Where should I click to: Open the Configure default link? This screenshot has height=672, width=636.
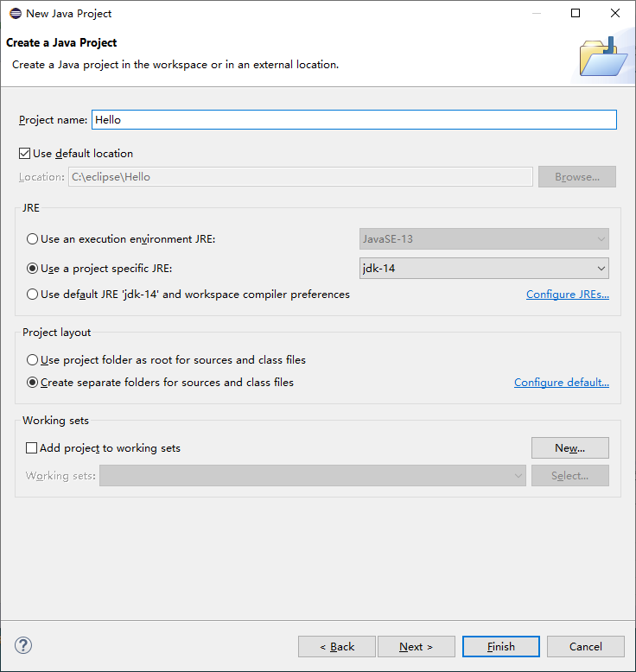click(562, 383)
